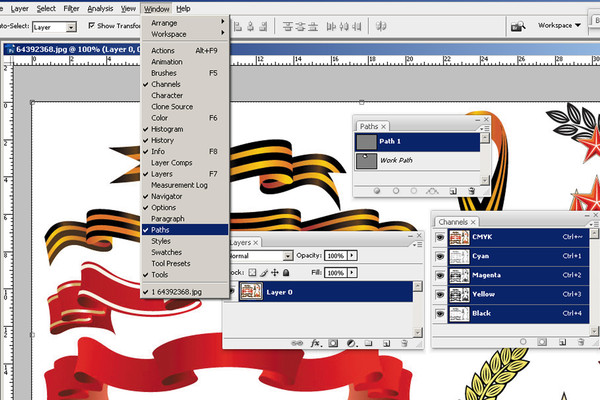Screen dimensions: 600x400
Task: Select the Work Path entry
Action: (397, 160)
